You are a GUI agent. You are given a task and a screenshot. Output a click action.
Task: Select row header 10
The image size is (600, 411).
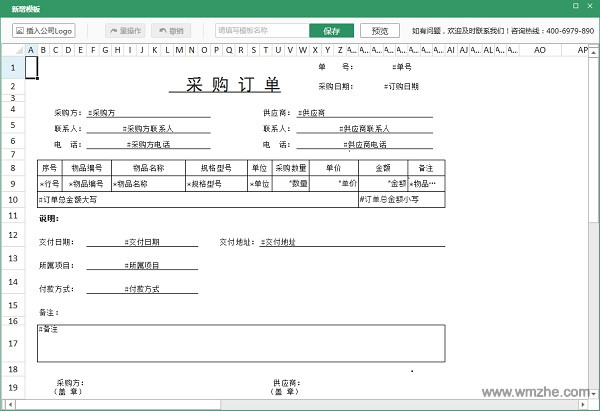click(x=13, y=199)
